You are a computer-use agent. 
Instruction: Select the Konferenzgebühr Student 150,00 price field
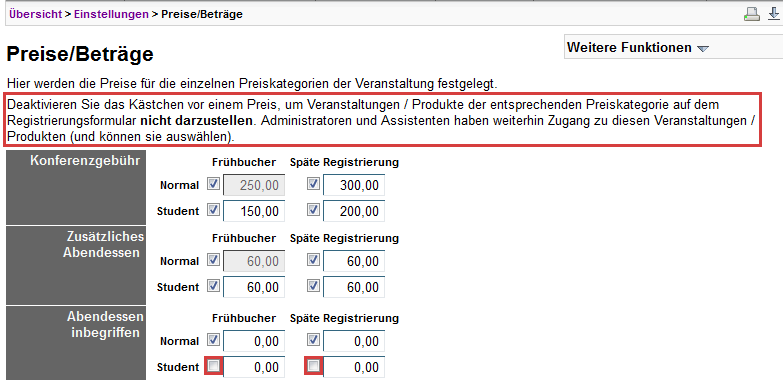[254, 211]
